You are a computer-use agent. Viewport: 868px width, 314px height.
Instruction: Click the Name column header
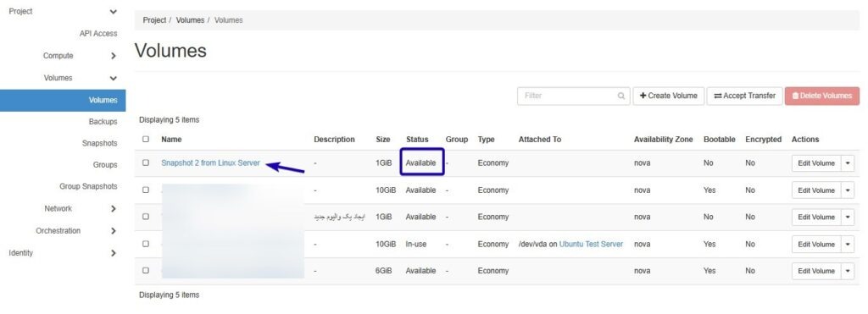coord(171,140)
